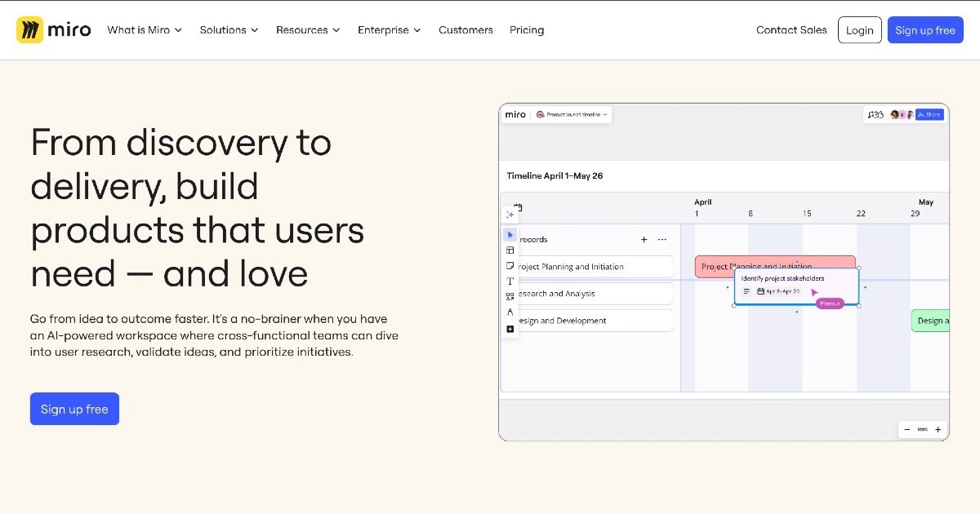Image resolution: width=980 pixels, height=514 pixels.
Task: Select the red Project Planning timeline bar
Action: [x=715, y=265]
